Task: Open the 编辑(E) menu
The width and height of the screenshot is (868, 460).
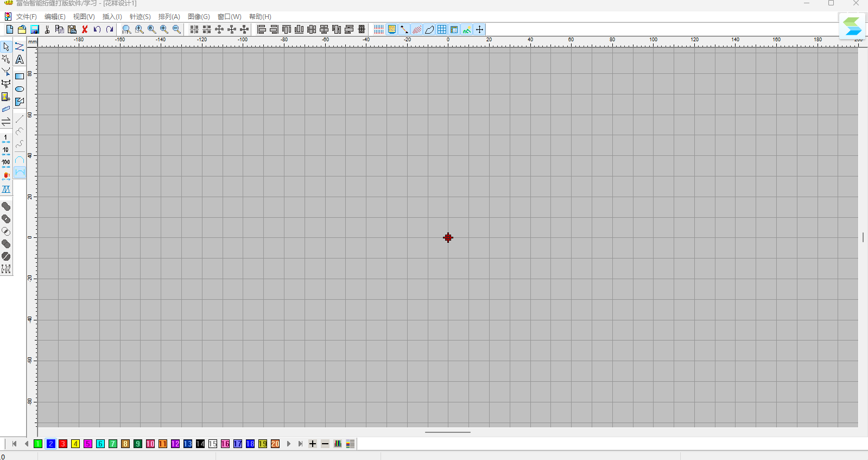Action: tap(55, 17)
